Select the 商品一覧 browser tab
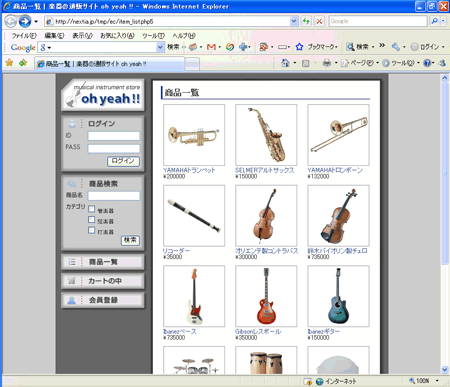This screenshot has width=450, height=387. tap(110, 64)
